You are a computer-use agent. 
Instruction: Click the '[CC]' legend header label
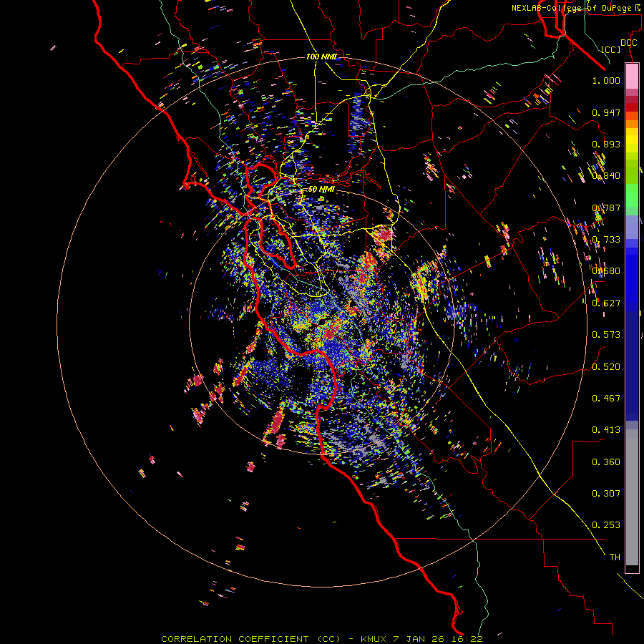click(610, 49)
